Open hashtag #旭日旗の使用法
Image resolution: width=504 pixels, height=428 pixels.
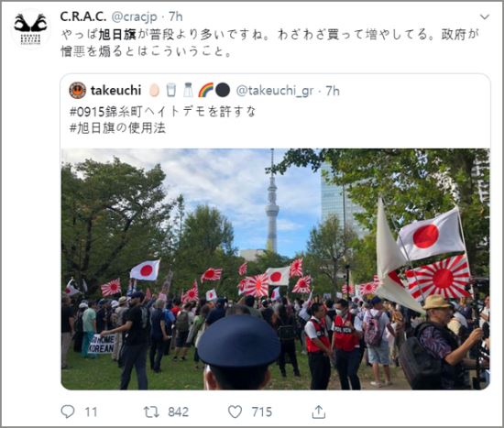[x=117, y=128]
